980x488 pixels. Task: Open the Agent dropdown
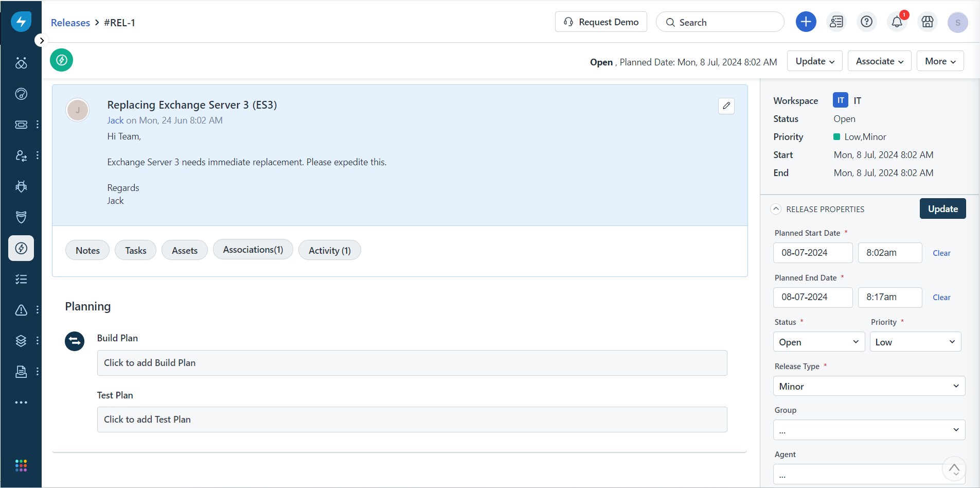pos(869,474)
